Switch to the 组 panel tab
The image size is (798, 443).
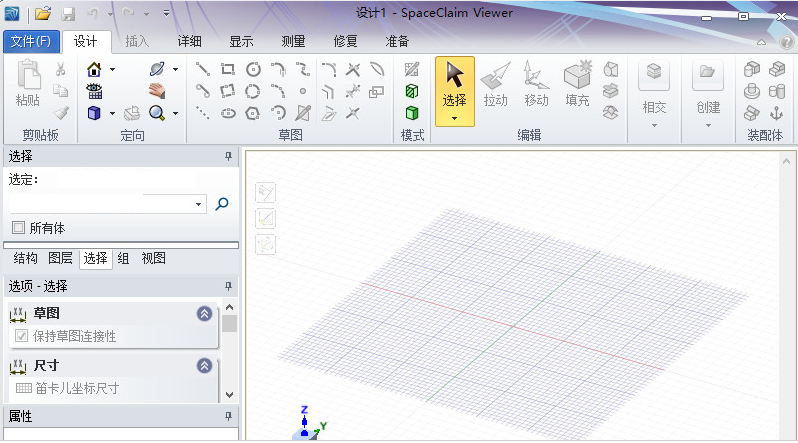[123, 258]
